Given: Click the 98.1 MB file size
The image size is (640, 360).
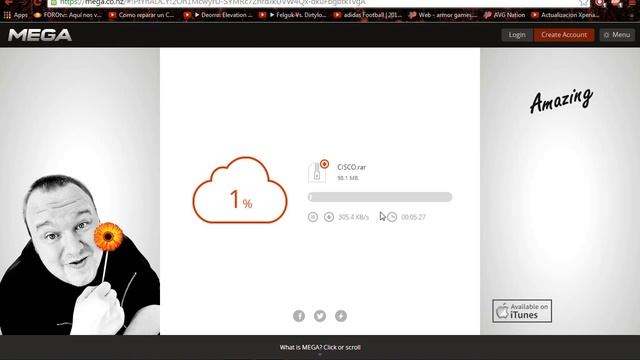Looking at the screenshot, I should [347, 178].
